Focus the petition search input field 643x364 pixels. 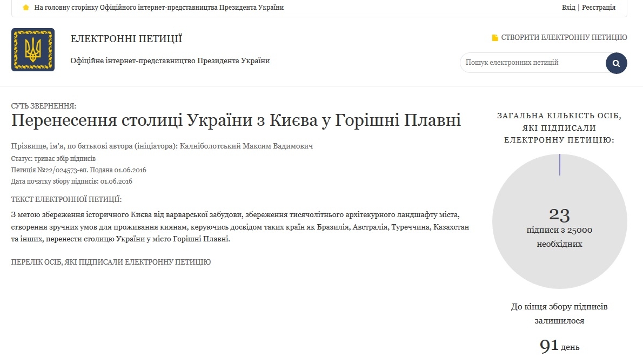coord(532,63)
